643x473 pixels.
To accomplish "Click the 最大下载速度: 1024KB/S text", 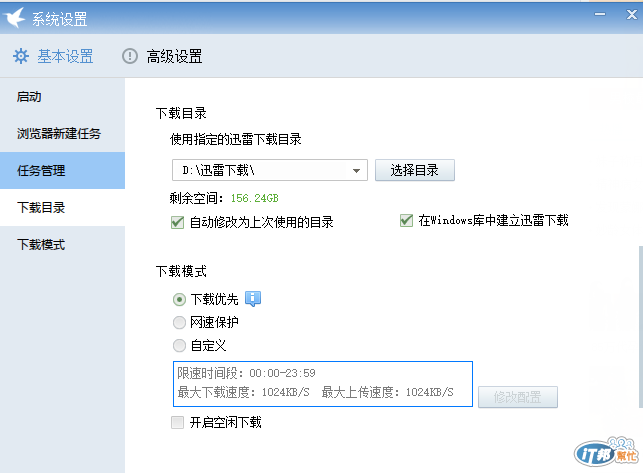I will click(244, 392).
